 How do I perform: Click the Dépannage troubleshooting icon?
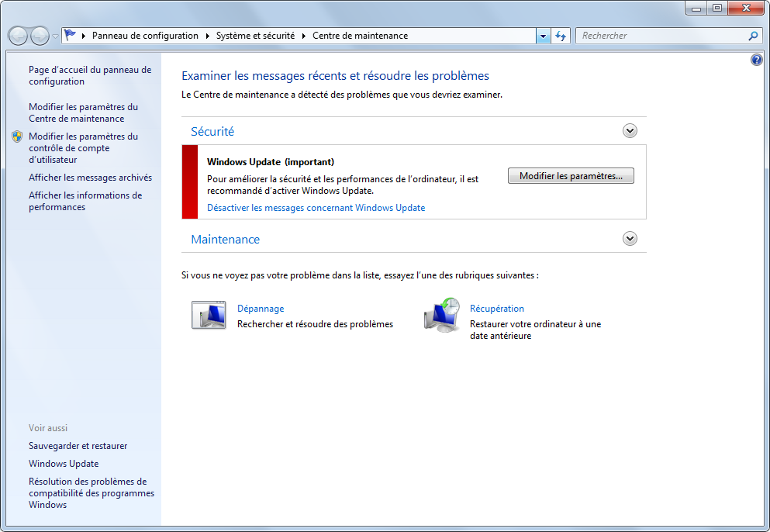coord(209,315)
